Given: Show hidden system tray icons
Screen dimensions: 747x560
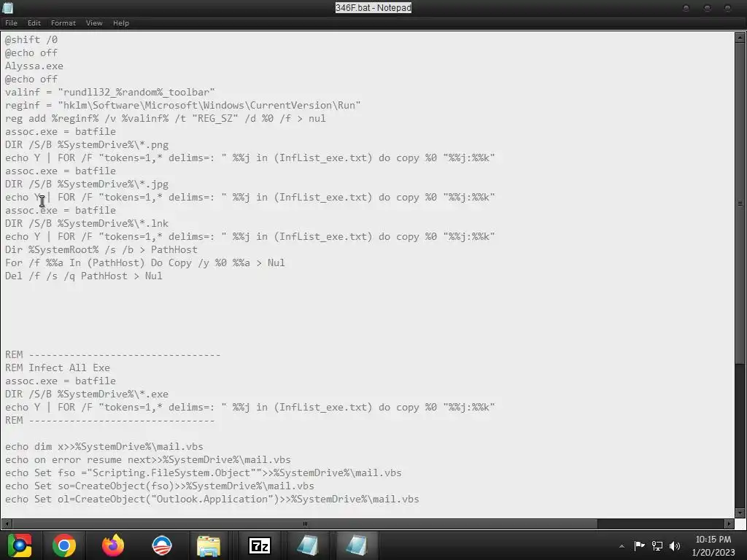Looking at the screenshot, I should [x=622, y=546].
